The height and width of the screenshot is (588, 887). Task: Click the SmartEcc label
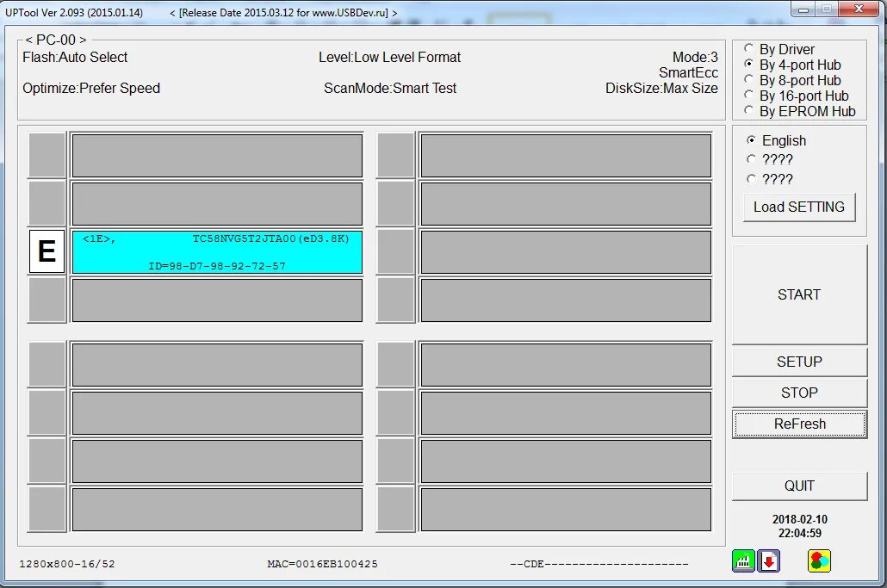[688, 73]
